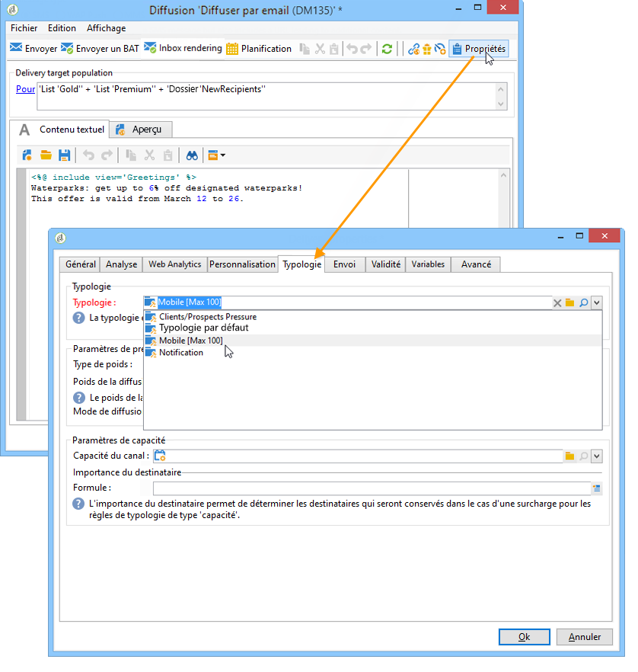Expand the Capacité du canal dropdown arrow

point(596,456)
